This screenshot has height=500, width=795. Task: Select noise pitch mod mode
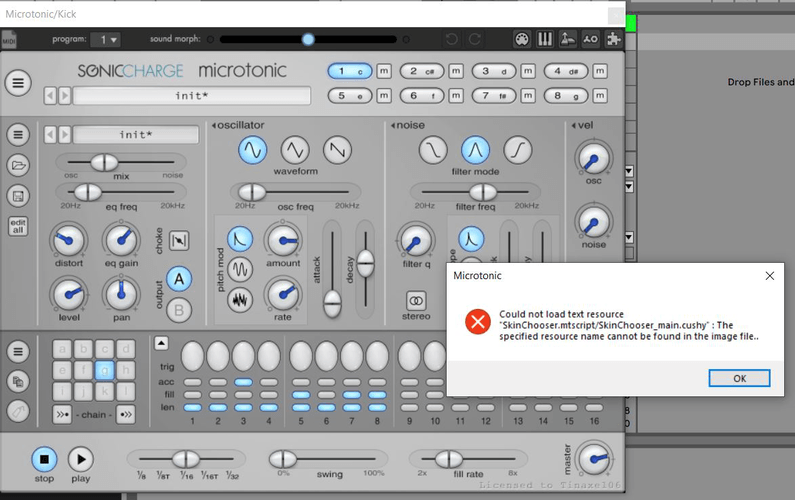pos(240,300)
